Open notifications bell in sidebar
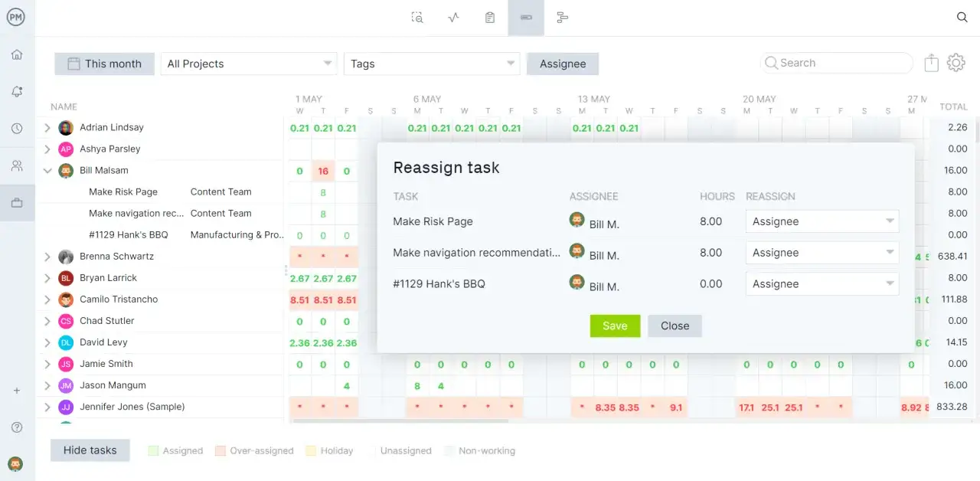This screenshot has height=481, width=980. pos(17,92)
